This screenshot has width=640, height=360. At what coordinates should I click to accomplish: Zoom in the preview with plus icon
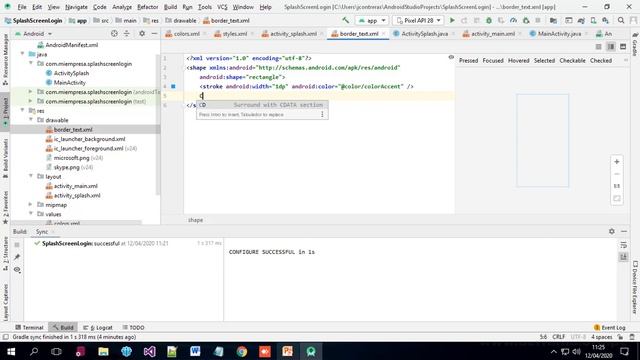point(617,162)
